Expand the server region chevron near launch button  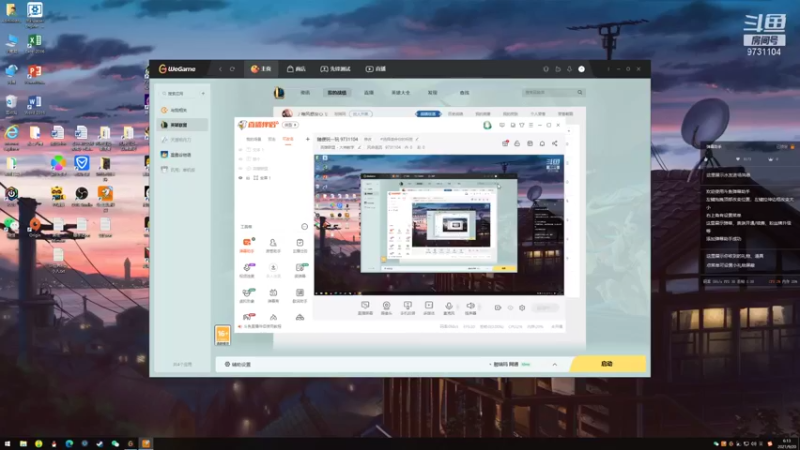coord(555,364)
